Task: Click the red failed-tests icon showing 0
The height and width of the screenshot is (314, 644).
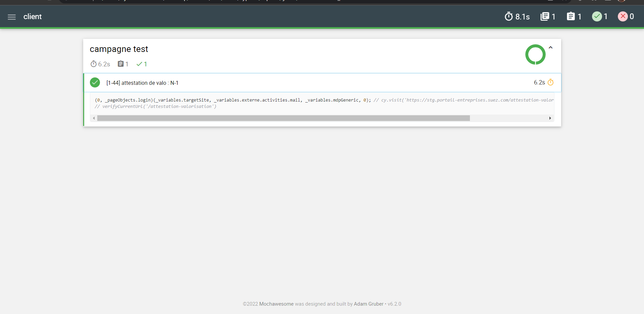Action: click(x=623, y=16)
